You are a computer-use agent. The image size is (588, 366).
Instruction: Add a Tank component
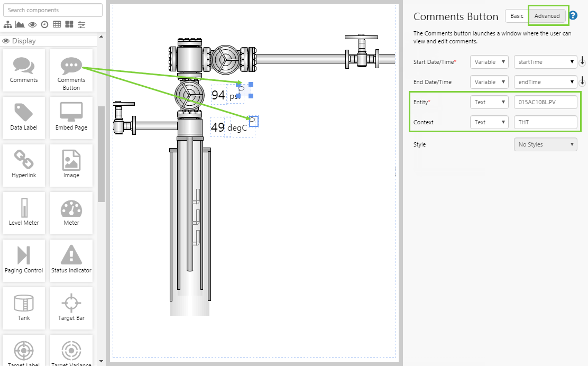tap(24, 308)
